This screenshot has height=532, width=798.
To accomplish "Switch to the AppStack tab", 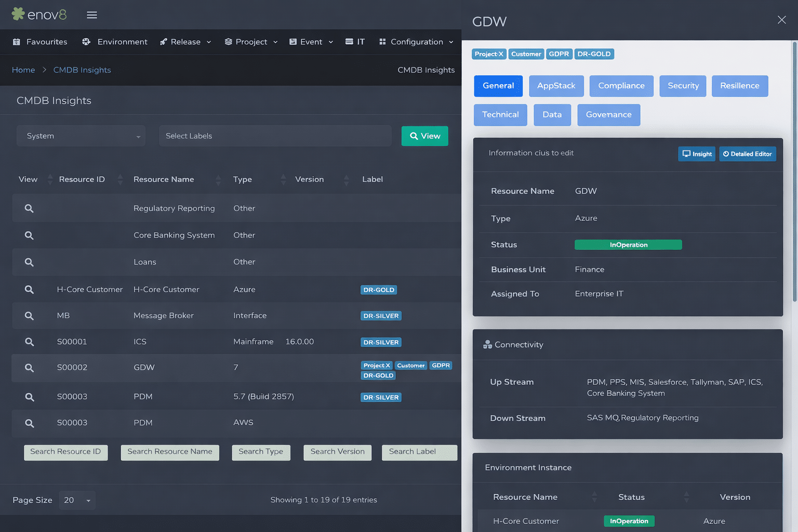I will pyautogui.click(x=556, y=86).
